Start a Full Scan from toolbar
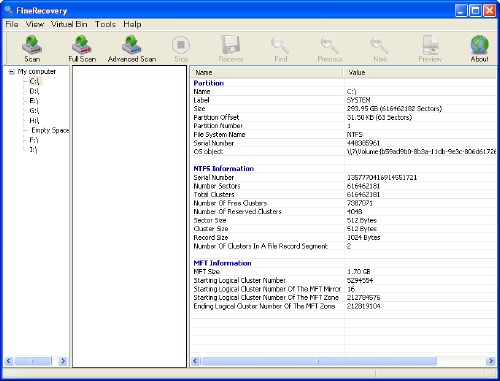 (x=82, y=48)
